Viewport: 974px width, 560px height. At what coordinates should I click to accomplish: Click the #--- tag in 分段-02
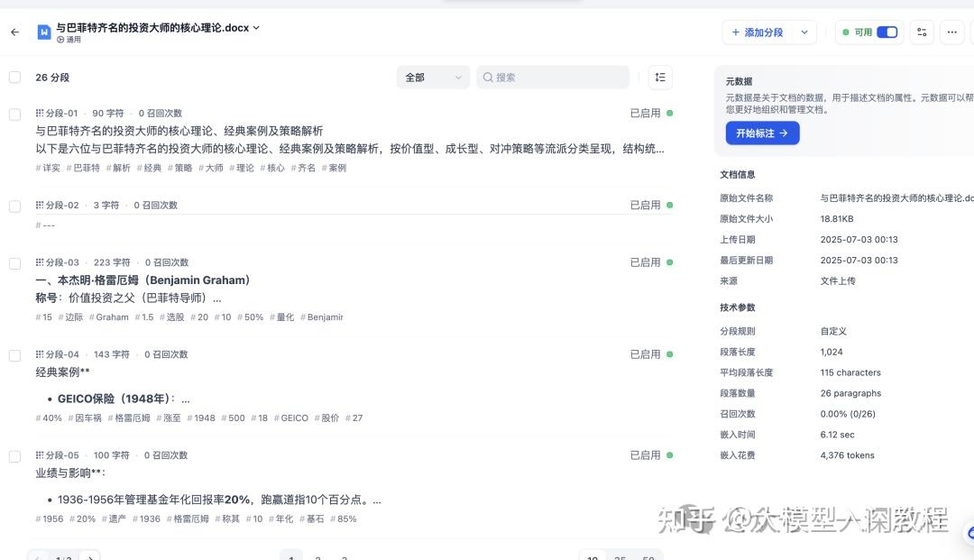point(45,225)
